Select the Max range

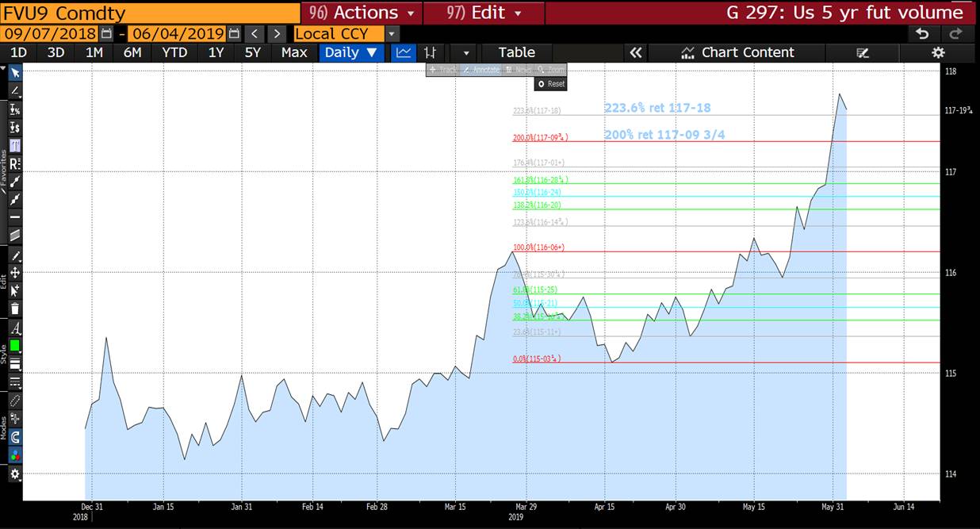click(294, 52)
